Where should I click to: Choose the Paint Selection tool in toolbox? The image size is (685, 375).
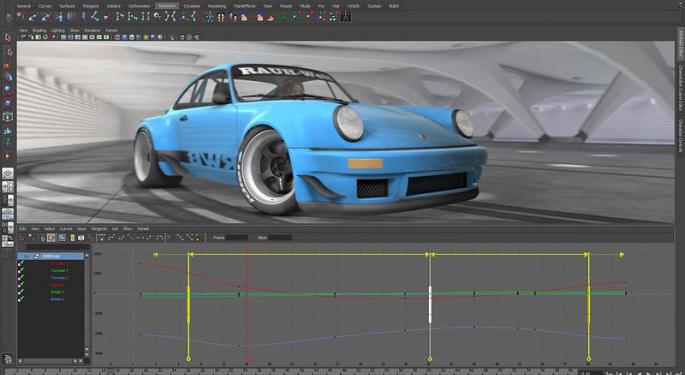point(8,65)
